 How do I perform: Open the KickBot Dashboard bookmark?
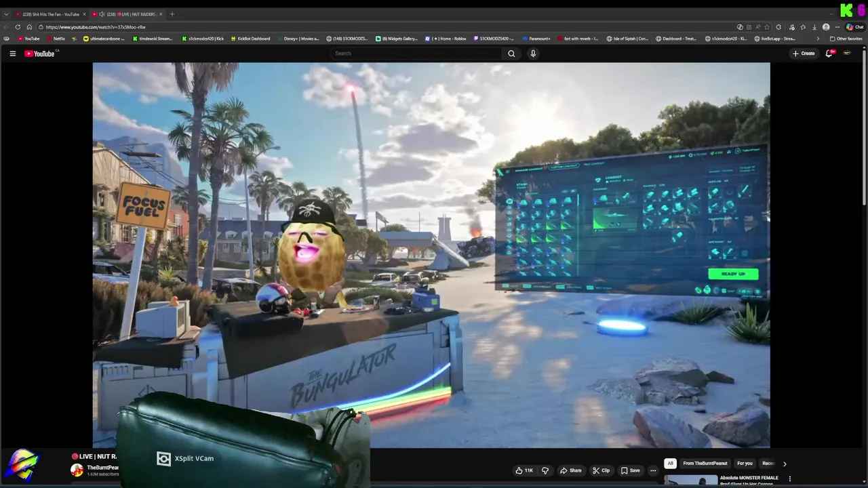[x=250, y=39]
